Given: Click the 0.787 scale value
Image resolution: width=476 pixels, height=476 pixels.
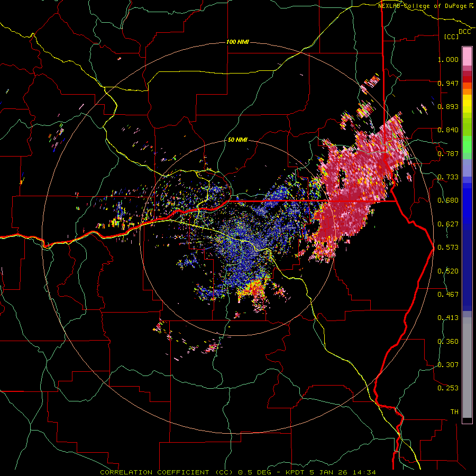Looking at the screenshot, I should point(448,153).
